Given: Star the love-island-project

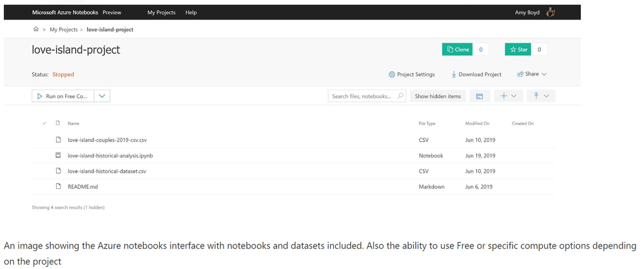Looking at the screenshot, I should click(x=518, y=50).
